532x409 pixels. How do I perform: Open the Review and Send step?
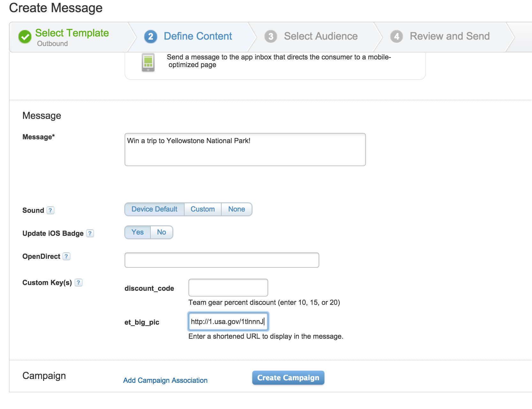pos(449,36)
